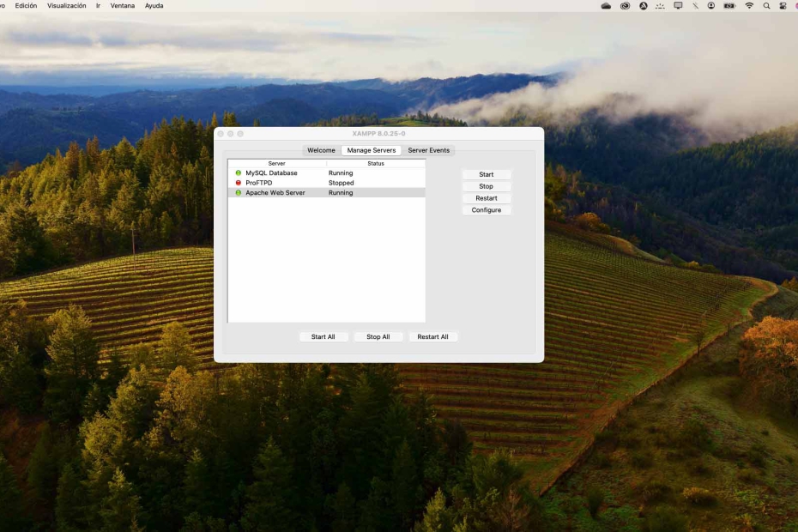Screen dimensions: 798x532
Task: Click Stop All servers
Action: click(378, 336)
